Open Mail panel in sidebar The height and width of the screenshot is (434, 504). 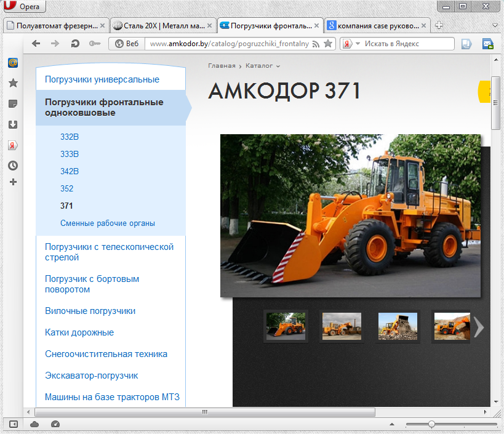coord(13,63)
